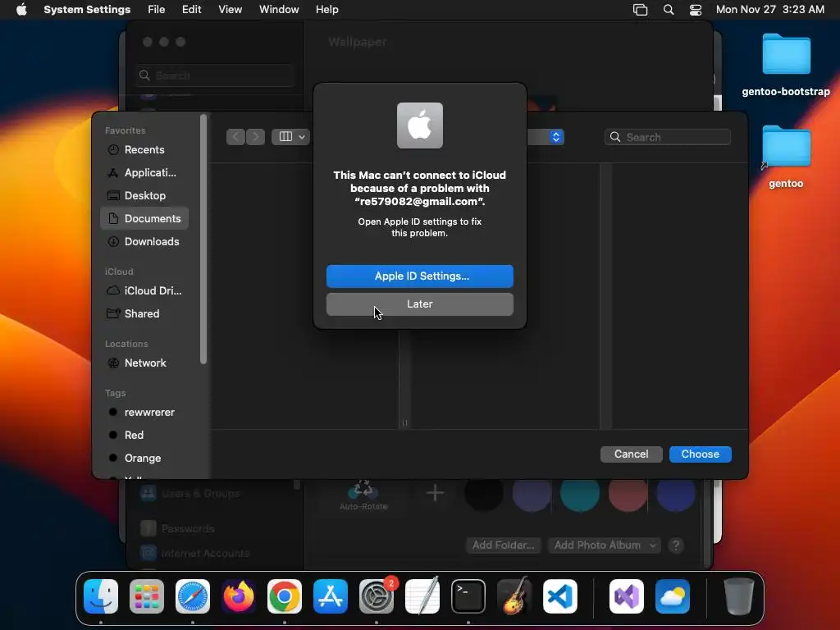Open Terminal from the Dock

[468, 596]
